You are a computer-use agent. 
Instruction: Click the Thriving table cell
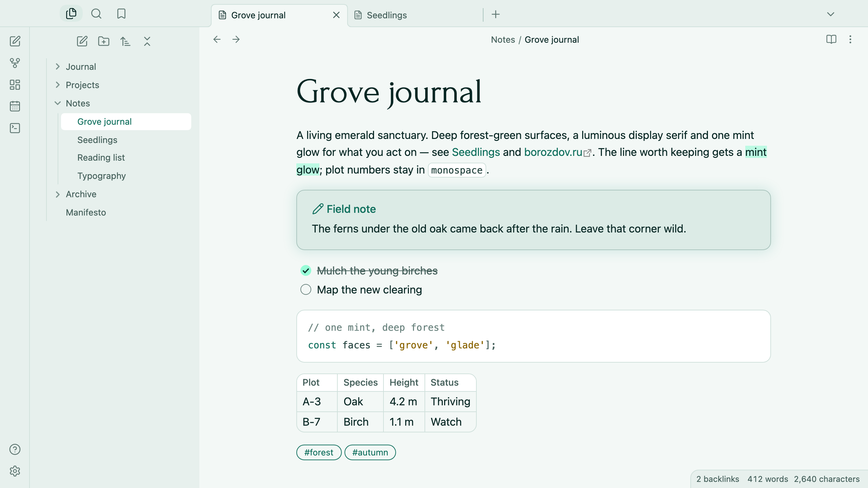point(450,402)
